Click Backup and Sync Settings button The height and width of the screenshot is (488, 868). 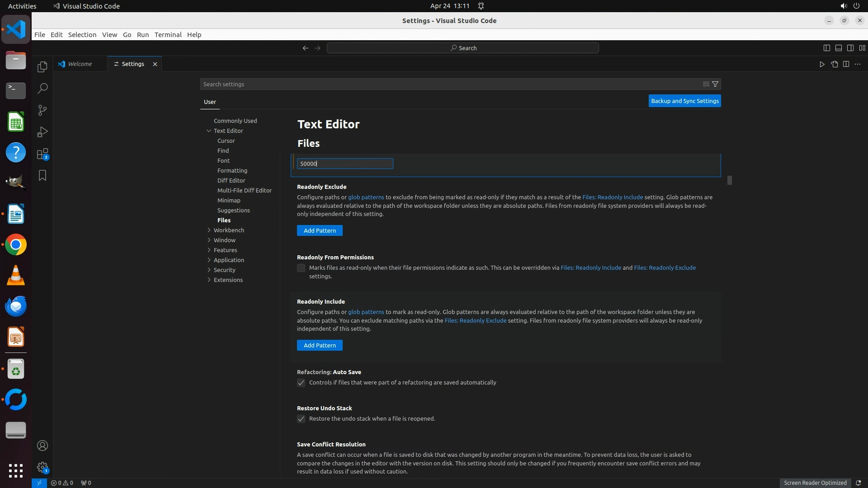point(684,101)
